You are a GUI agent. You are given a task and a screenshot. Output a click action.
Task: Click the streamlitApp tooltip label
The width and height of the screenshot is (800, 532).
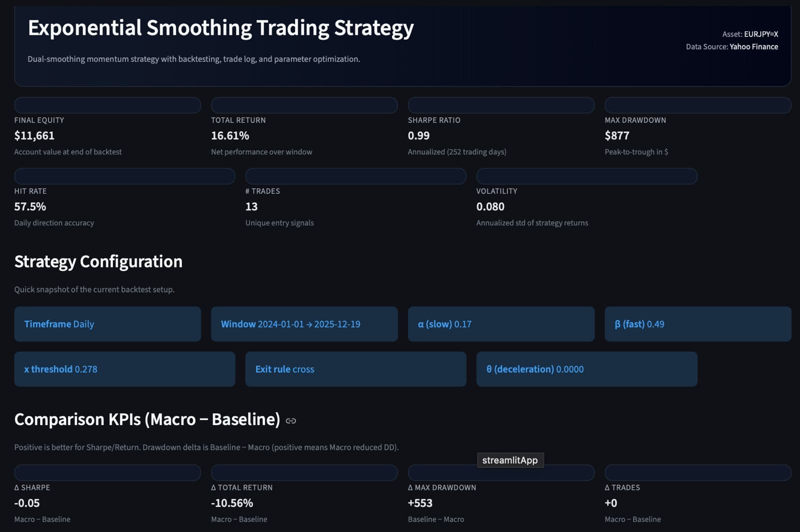point(510,461)
